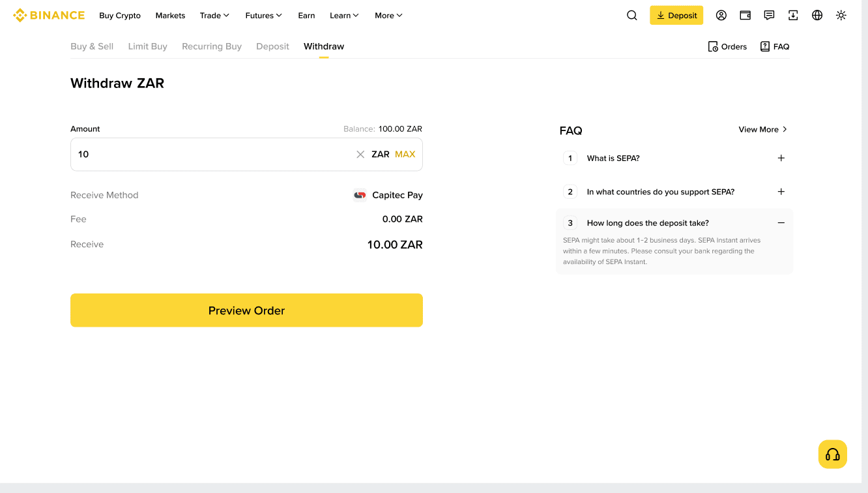The image size is (868, 493).
Task: Expand 'In what countries do you support SEPA?'
Action: pos(674,192)
